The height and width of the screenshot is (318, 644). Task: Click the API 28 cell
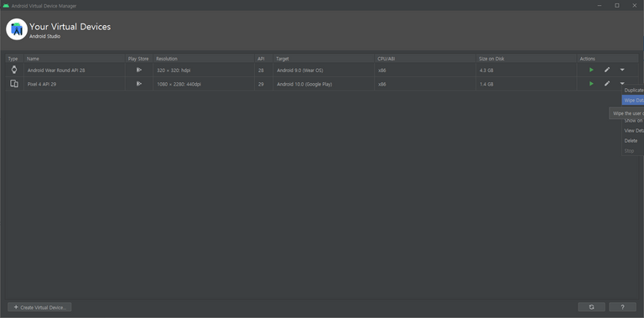[263, 70]
